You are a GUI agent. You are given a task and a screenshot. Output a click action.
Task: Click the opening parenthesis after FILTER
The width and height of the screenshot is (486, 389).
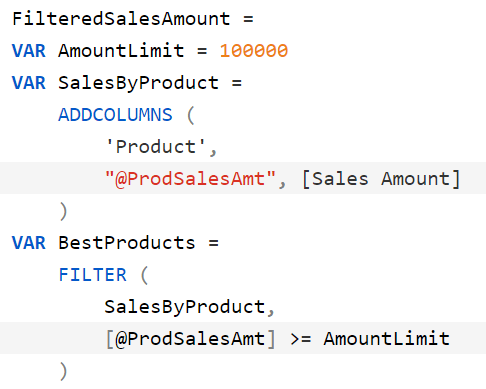click(144, 275)
